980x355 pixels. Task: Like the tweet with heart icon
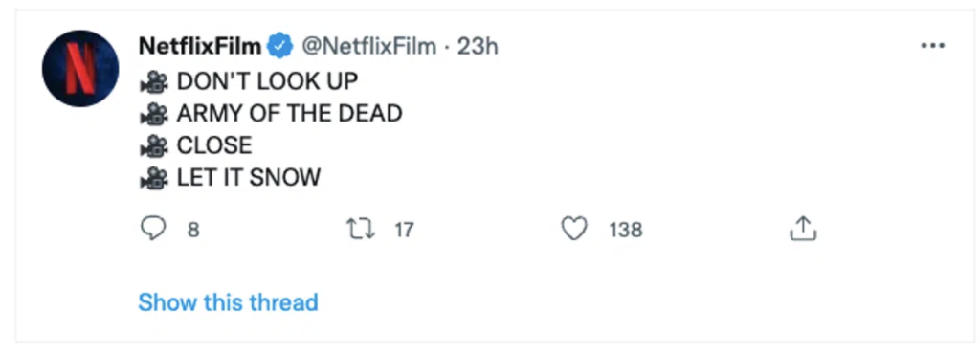tap(574, 230)
